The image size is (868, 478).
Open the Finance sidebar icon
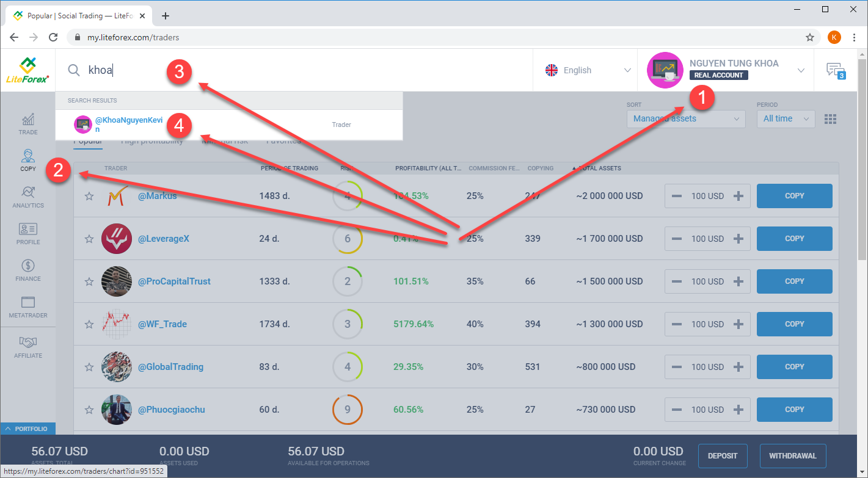pyautogui.click(x=27, y=270)
